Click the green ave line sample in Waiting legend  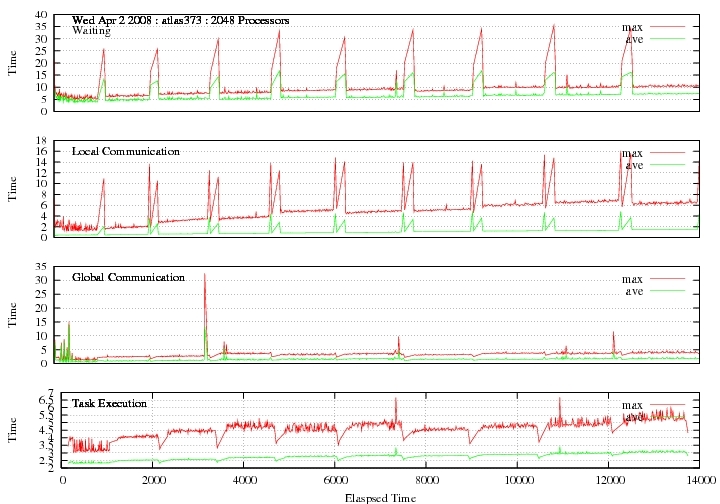(667, 39)
